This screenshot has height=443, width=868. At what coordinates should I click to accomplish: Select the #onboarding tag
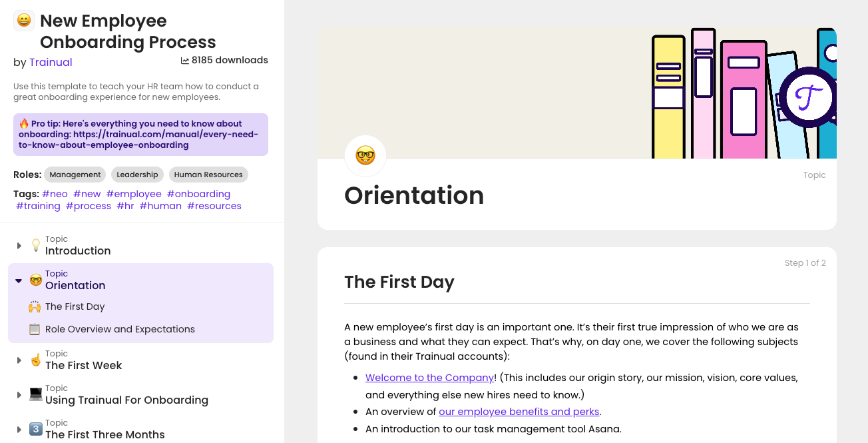click(x=199, y=193)
